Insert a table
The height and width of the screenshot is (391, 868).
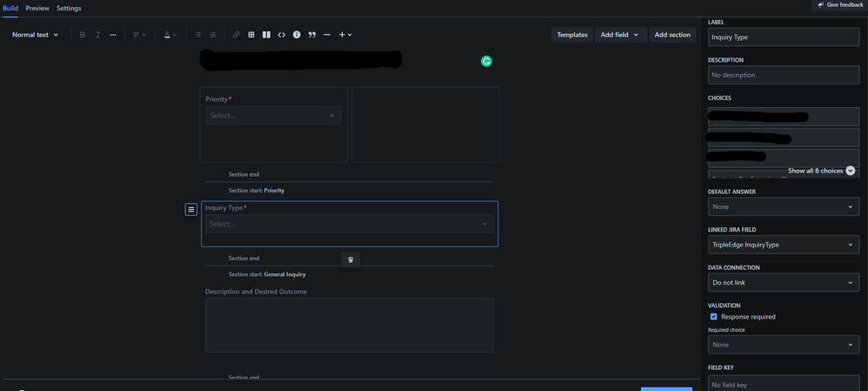(x=251, y=34)
